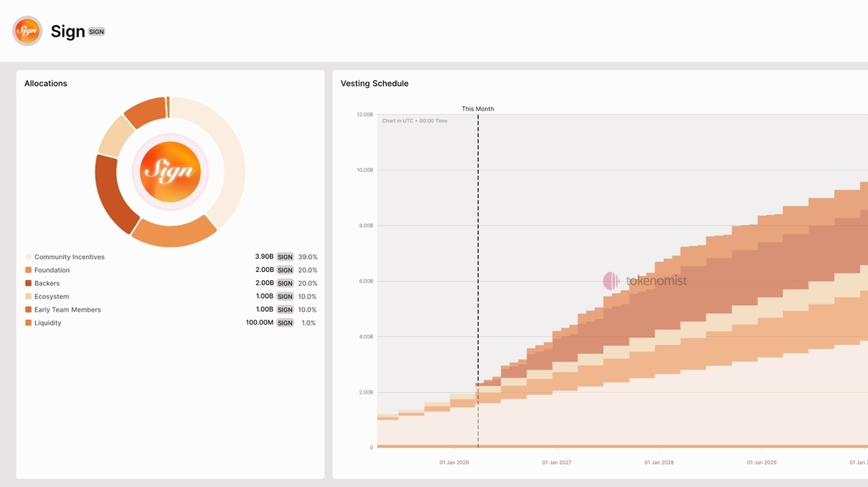Click the 3.90B amount value
This screenshot has width=868, height=487.
(x=264, y=256)
